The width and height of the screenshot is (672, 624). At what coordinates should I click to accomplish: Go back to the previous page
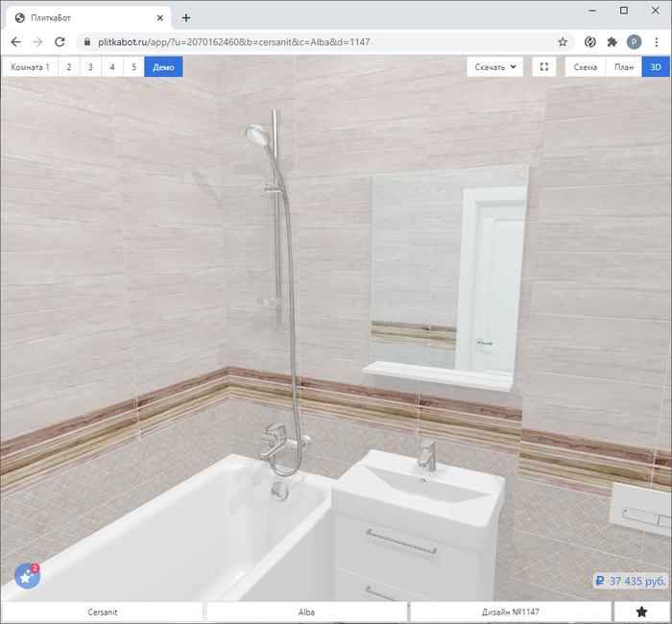[15, 42]
